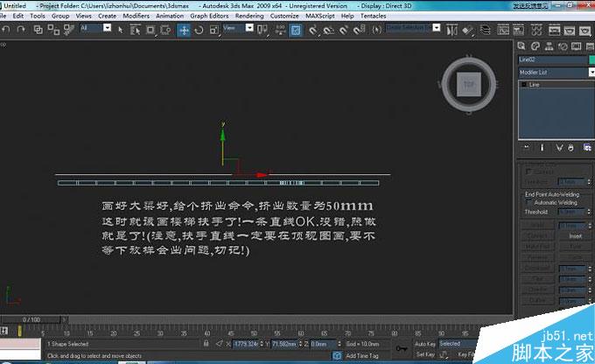
Task: Click the ViewCube Top face
Action: pyautogui.click(x=469, y=84)
